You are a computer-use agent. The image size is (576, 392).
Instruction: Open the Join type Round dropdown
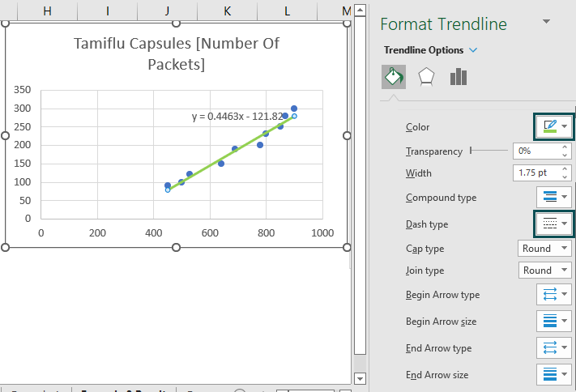pos(544,271)
